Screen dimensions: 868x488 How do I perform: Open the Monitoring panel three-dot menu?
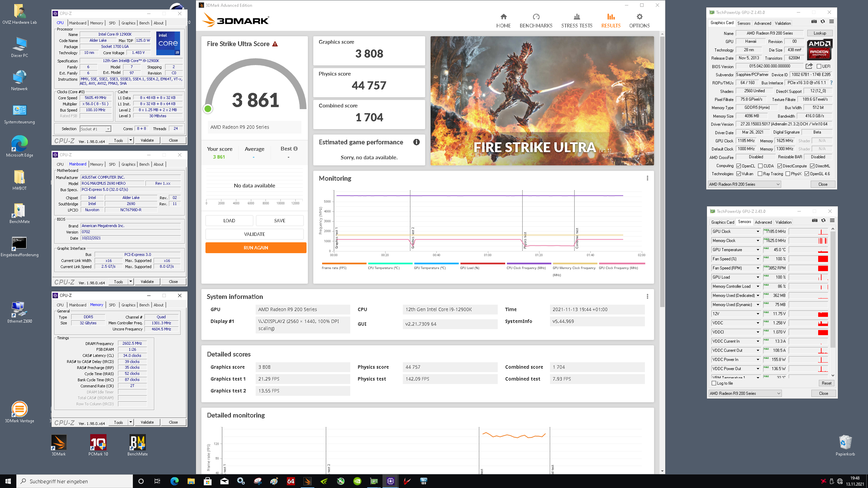647,178
